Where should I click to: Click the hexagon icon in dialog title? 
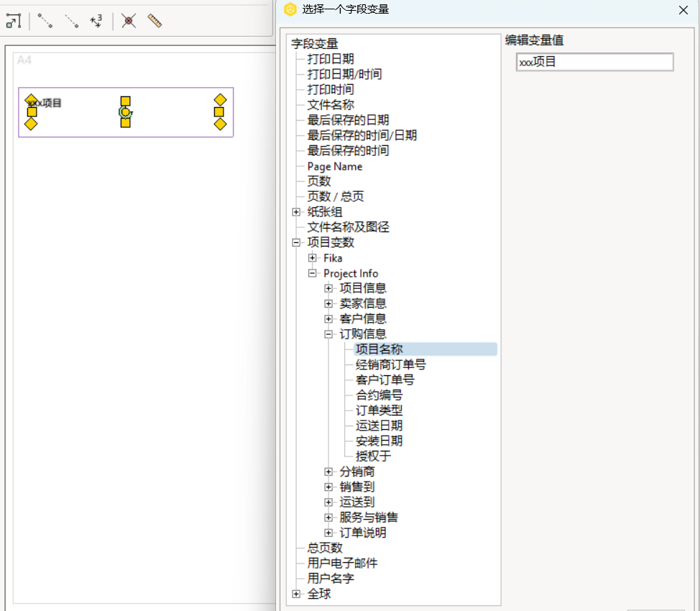[290, 9]
